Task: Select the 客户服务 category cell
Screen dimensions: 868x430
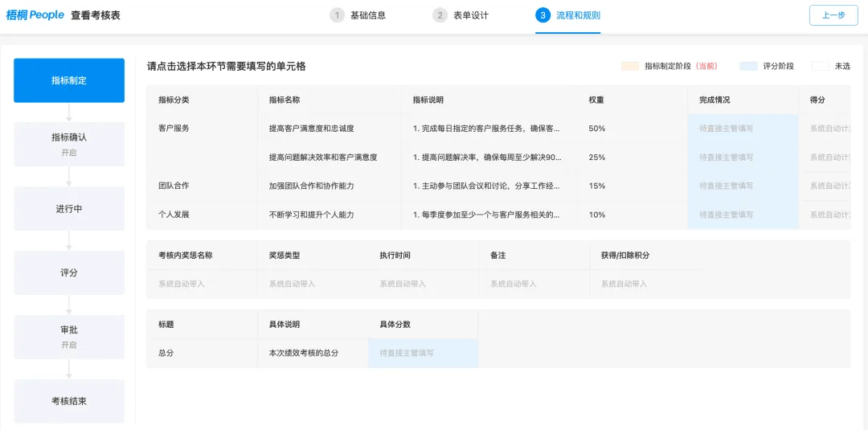Action: point(202,143)
